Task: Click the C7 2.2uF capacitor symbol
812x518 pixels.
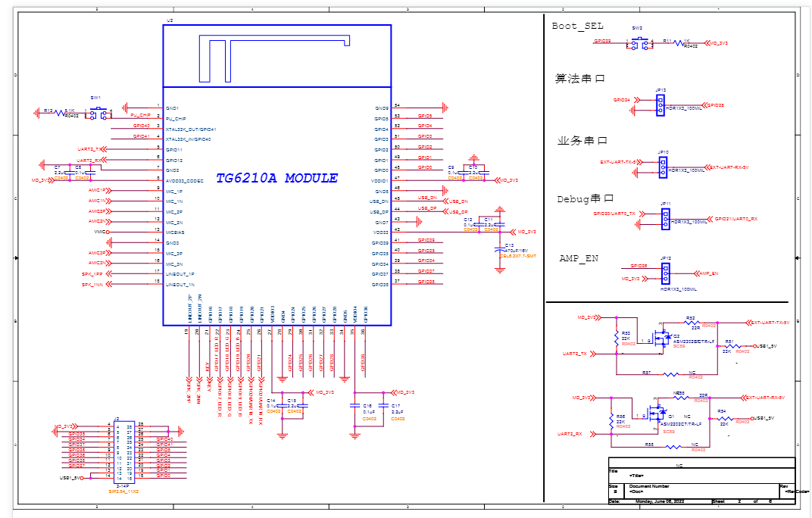Action: (70, 173)
